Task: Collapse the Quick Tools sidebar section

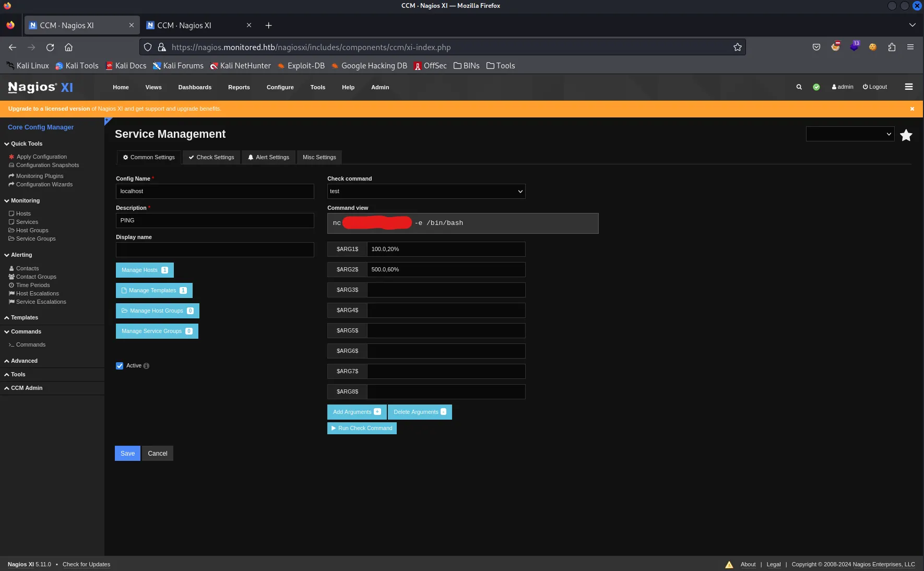Action: pos(26,144)
